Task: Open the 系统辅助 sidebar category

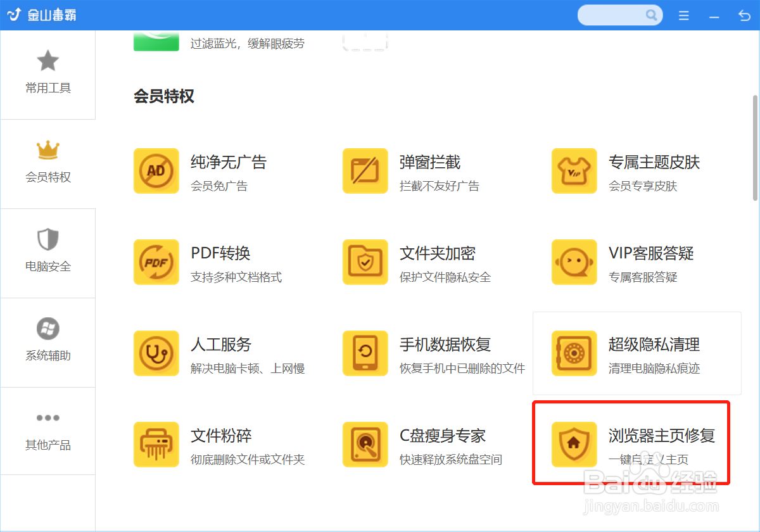Action: [47, 342]
